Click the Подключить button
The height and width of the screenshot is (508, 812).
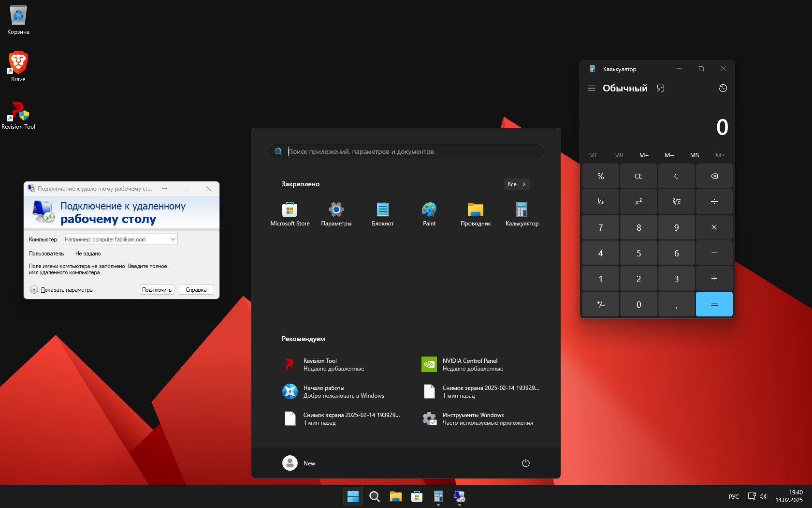click(x=157, y=290)
